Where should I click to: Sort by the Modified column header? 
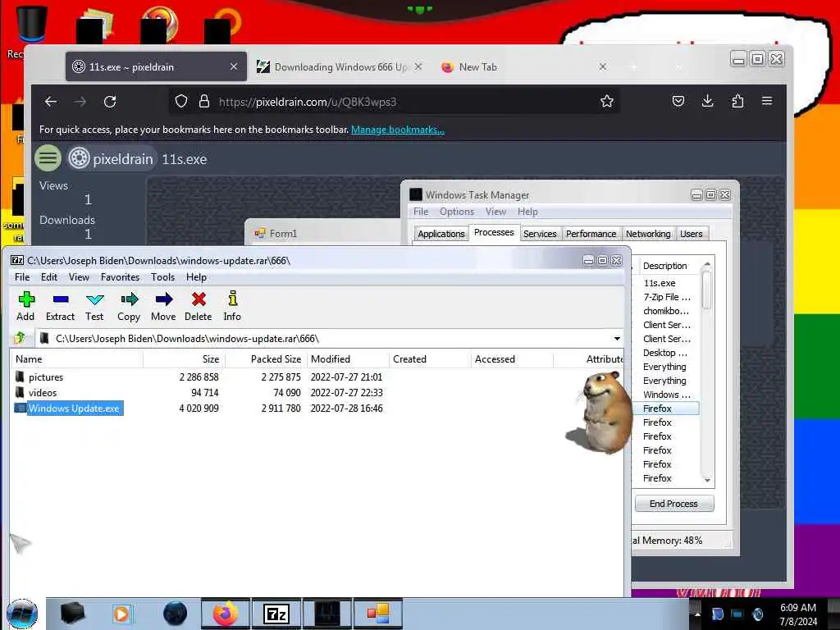tap(348, 359)
